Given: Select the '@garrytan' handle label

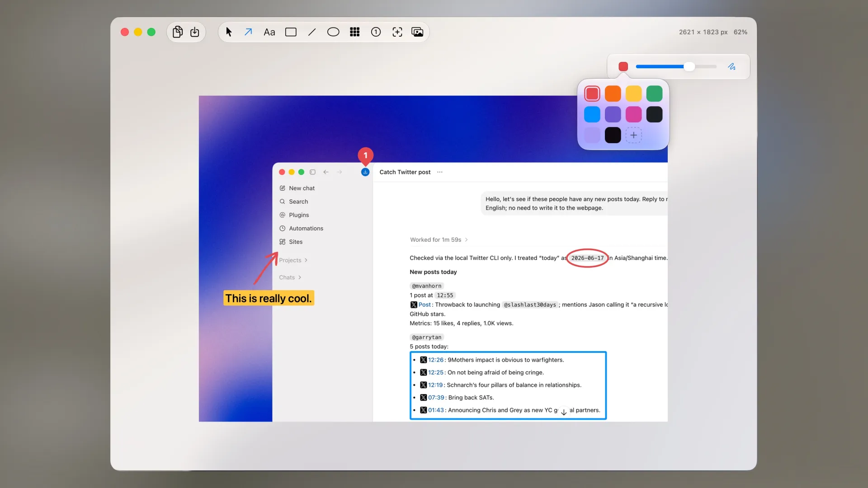Looking at the screenshot, I should pos(427,337).
